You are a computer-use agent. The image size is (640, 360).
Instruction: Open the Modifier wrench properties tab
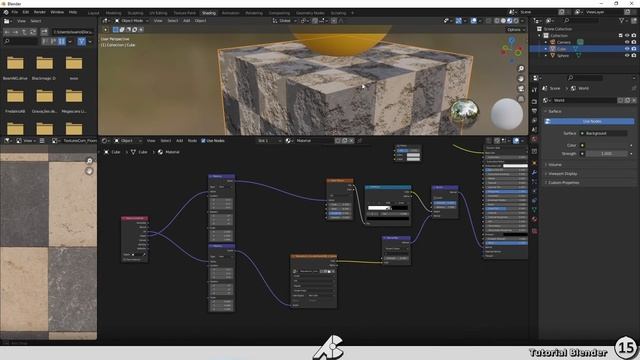535,173
